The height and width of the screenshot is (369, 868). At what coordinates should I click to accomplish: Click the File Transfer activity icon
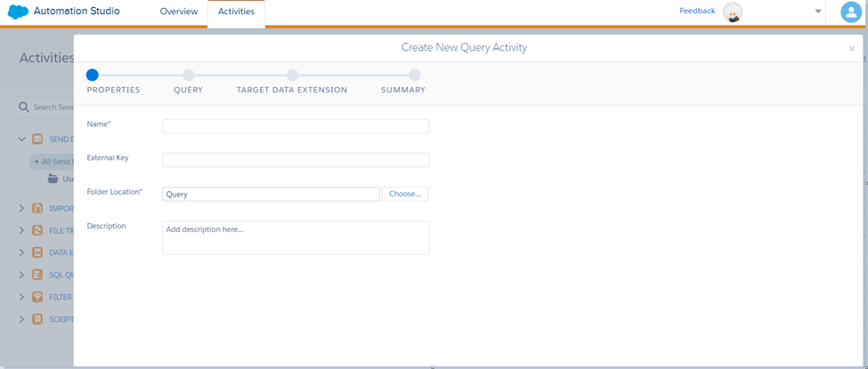pyautogui.click(x=37, y=230)
